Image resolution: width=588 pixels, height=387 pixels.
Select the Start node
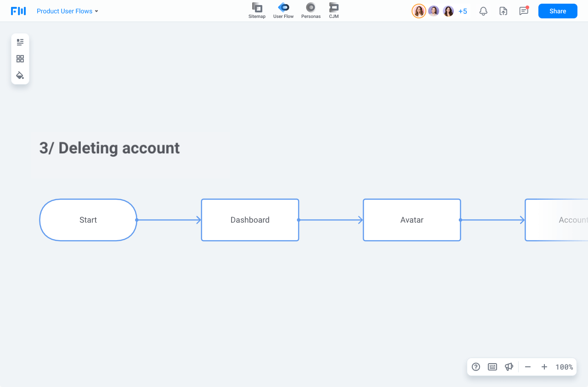point(88,220)
